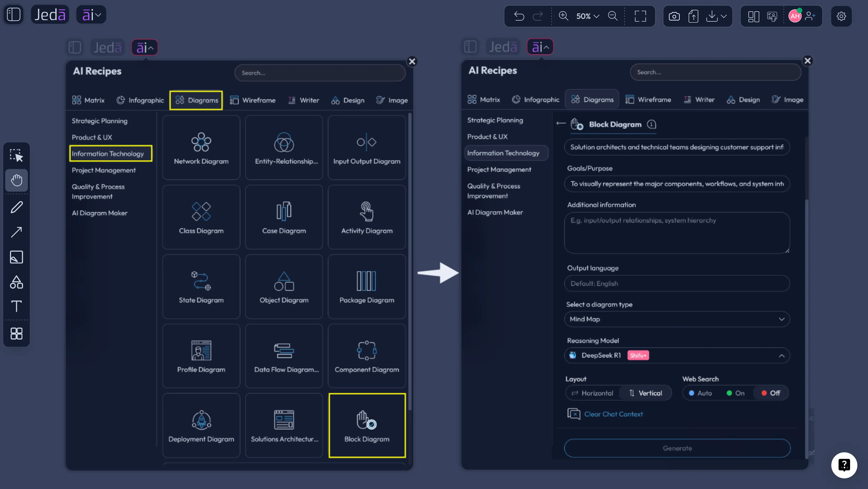868x489 pixels.
Task: Open the Writer tab in right panel
Action: (699, 99)
